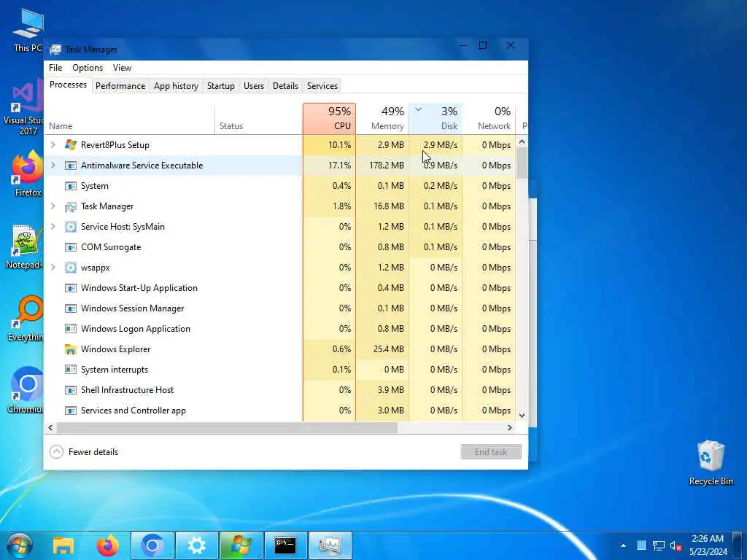Click the Windows Logon Application icon
This screenshot has width=747, height=560.
(x=71, y=329)
